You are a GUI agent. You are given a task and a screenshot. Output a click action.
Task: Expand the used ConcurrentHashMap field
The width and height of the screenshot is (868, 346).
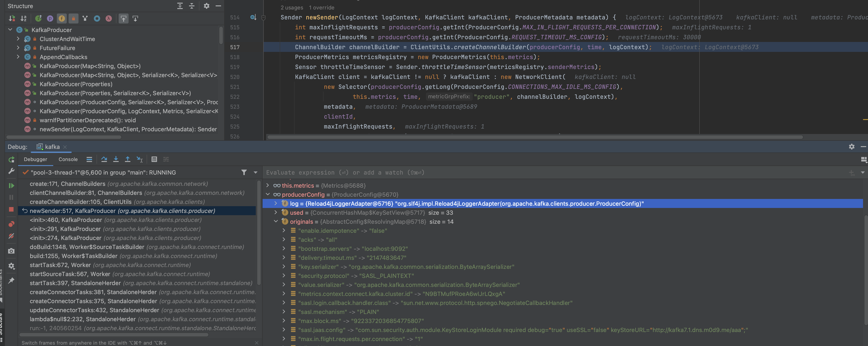tap(276, 213)
